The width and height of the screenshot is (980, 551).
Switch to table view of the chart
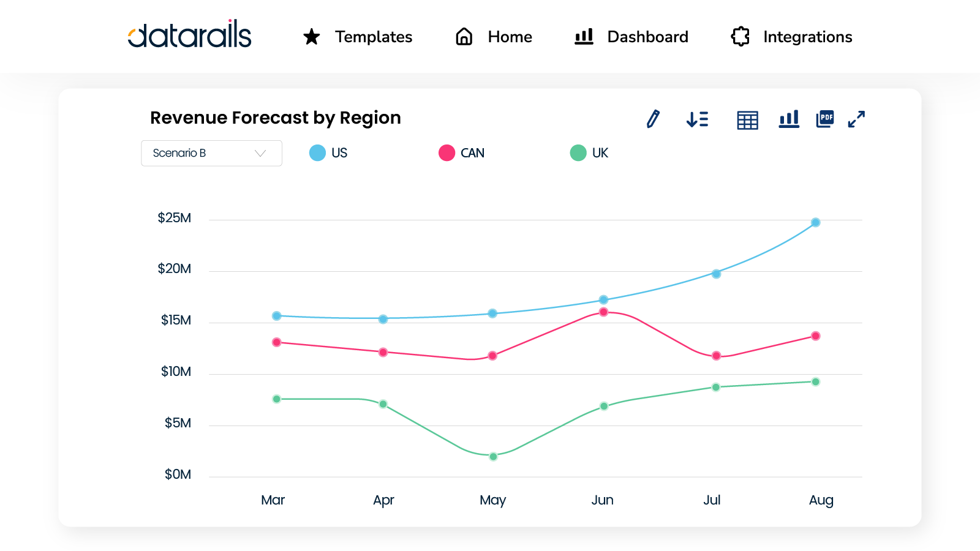point(747,119)
